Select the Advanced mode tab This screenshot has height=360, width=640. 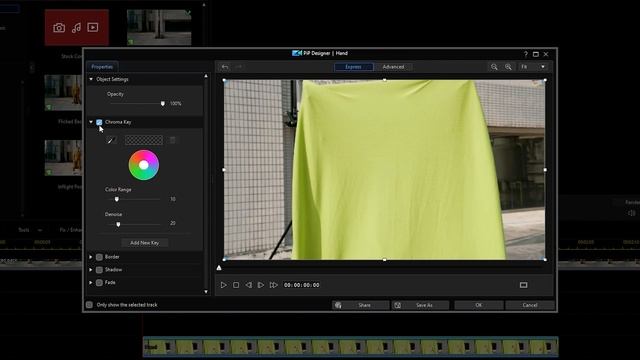[393, 67]
